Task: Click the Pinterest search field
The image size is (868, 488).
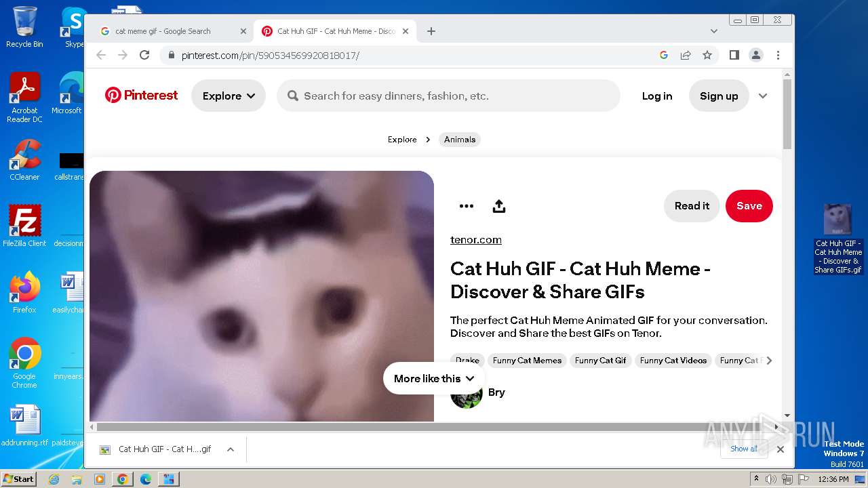Action: pos(448,96)
